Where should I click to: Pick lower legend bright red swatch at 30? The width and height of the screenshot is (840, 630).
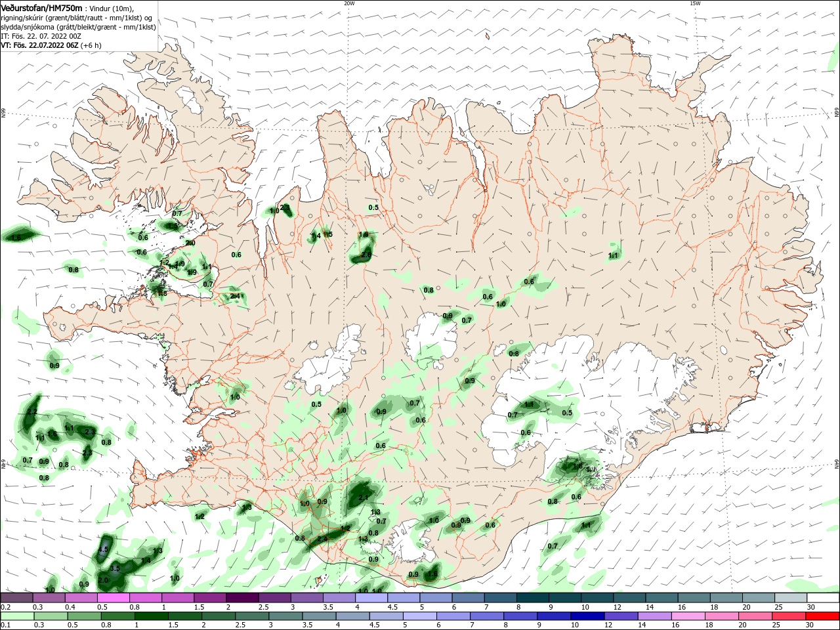(823, 616)
